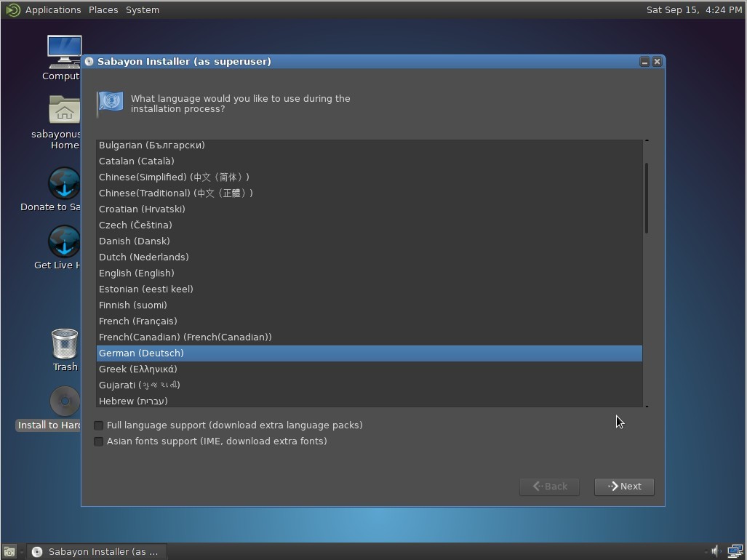Screen dimensions: 747x560
Task: Select Danish (Dansk) language
Action: [x=369, y=241]
